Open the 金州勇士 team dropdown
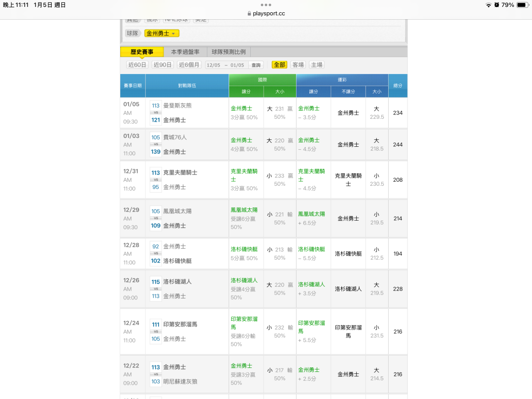This screenshot has height=399, width=532. [x=162, y=33]
